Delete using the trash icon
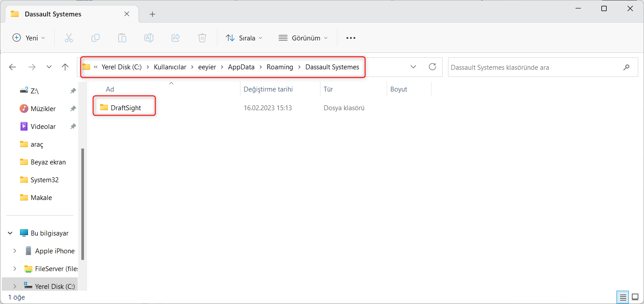 202,38
